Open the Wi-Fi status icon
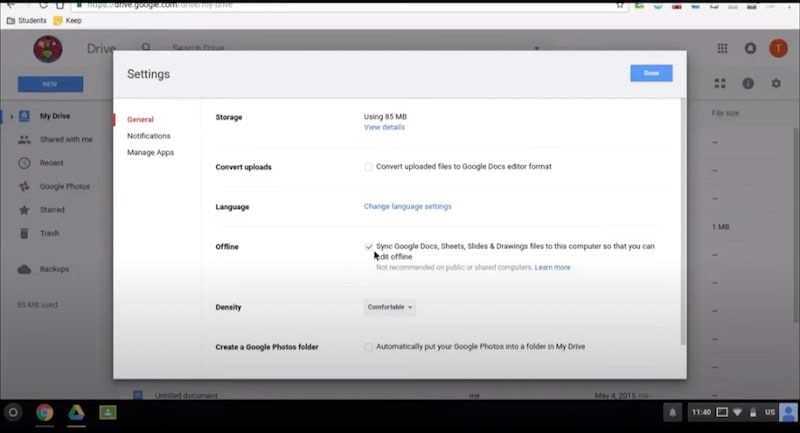 pyautogui.click(x=737, y=412)
